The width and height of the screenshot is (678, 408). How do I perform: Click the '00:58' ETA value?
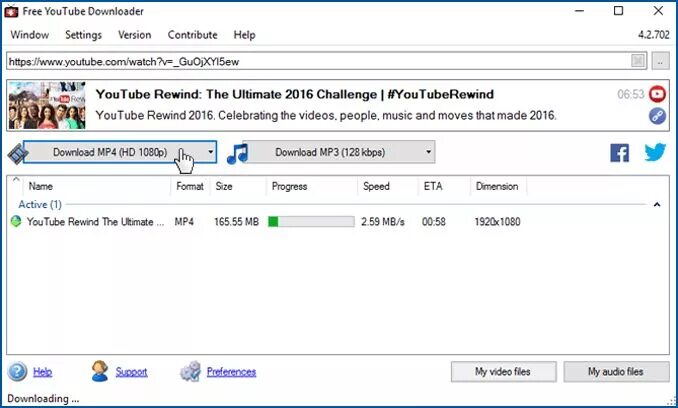click(x=434, y=222)
